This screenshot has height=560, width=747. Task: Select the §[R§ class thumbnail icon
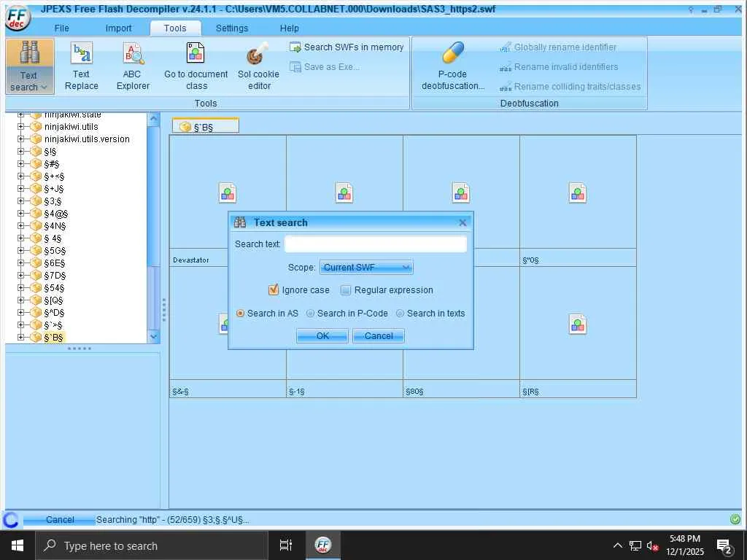pyautogui.click(x=578, y=324)
